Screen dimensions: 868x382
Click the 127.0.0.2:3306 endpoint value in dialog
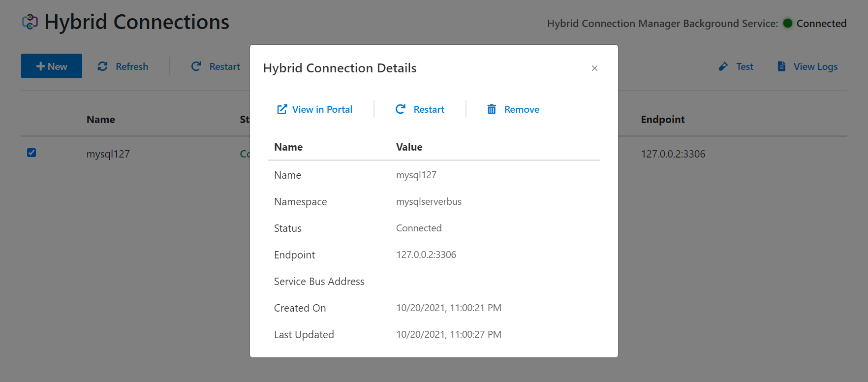tap(426, 255)
